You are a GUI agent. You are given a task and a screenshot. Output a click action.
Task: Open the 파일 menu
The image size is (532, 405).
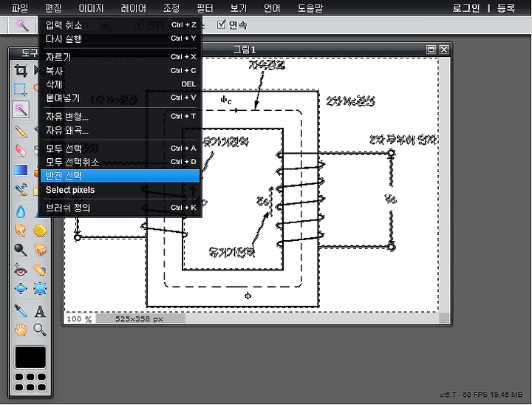click(x=20, y=8)
